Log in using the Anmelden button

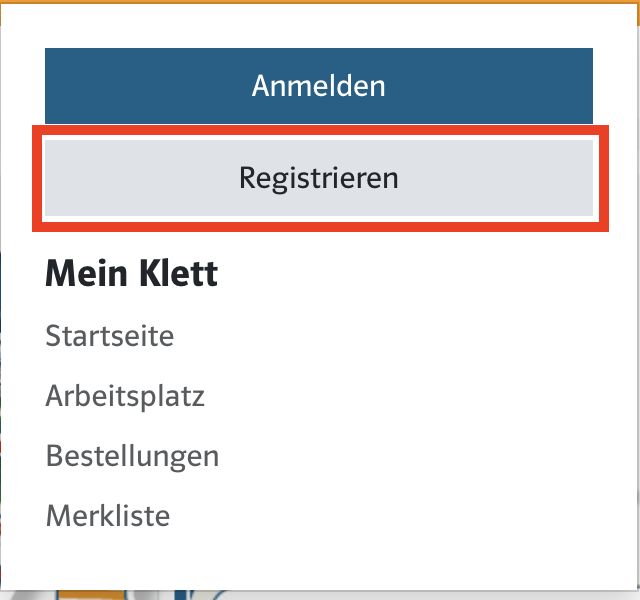pyautogui.click(x=318, y=86)
